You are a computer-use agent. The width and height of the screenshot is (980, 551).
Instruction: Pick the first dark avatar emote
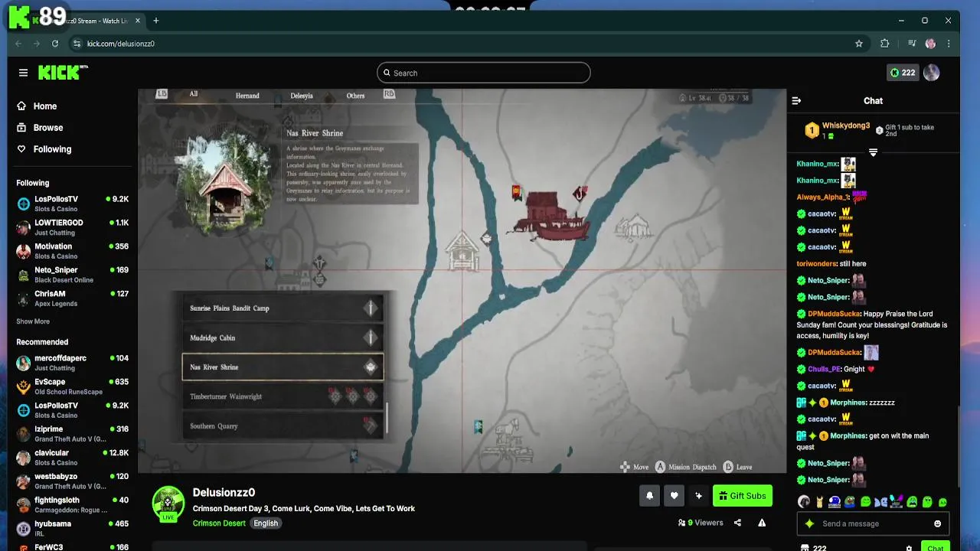tap(803, 502)
